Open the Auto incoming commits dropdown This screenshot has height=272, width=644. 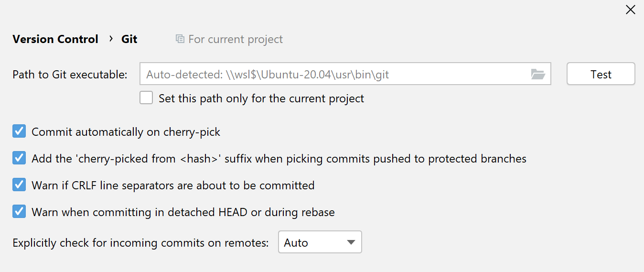pos(320,242)
